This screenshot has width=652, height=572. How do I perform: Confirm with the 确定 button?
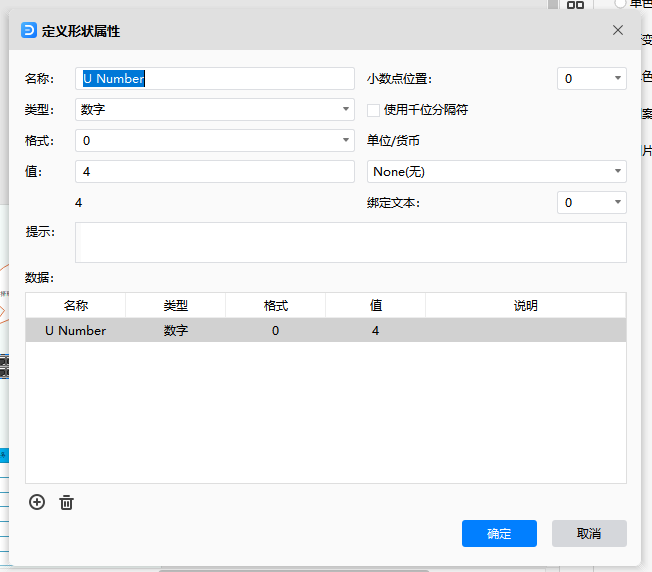[x=499, y=533]
